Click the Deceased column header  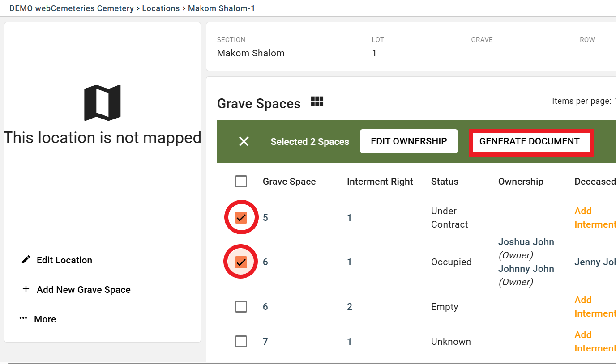[595, 182]
